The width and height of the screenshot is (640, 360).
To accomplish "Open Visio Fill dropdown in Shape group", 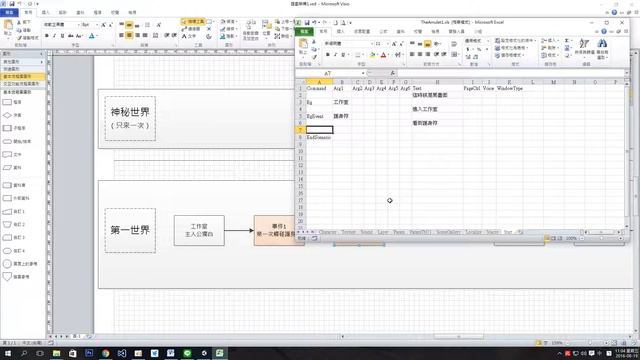I will (228, 22).
